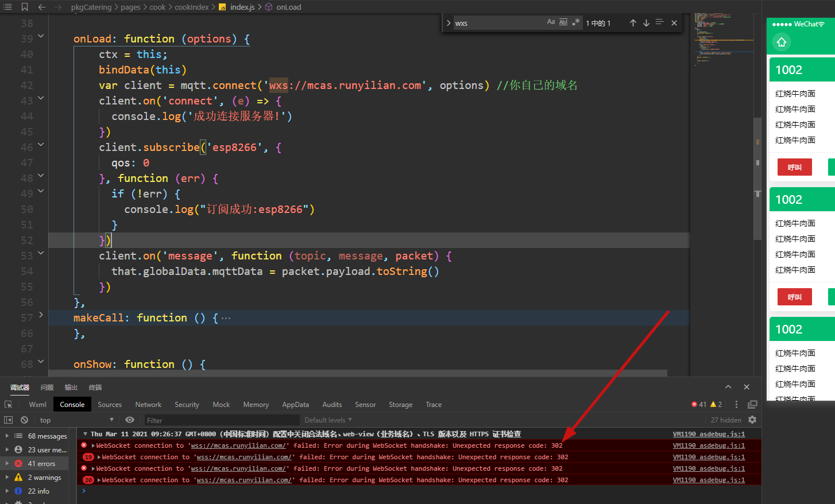The image size is (835, 504).
Task: Switch to the 终端 panel tab
Action: [95, 387]
